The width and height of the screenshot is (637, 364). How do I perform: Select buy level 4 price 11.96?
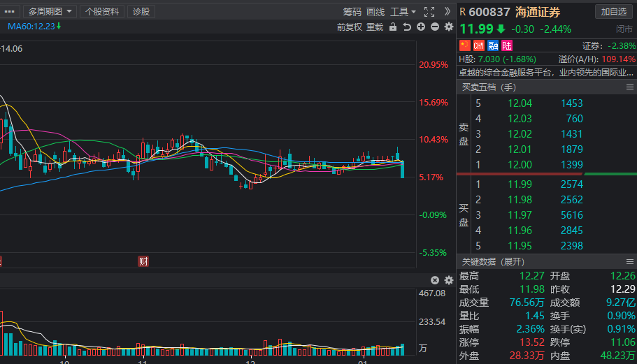(x=520, y=231)
